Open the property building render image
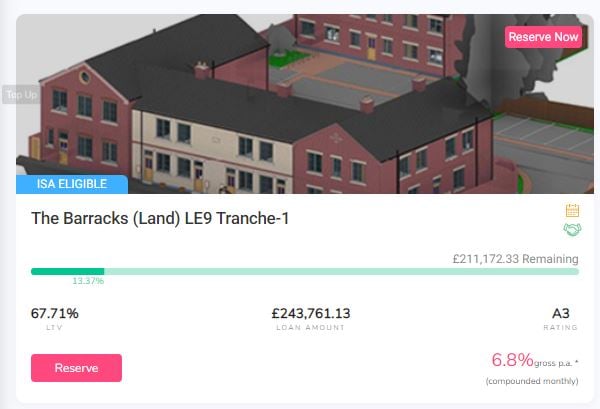Image resolution: width=600 pixels, height=409 pixels. [x=305, y=104]
